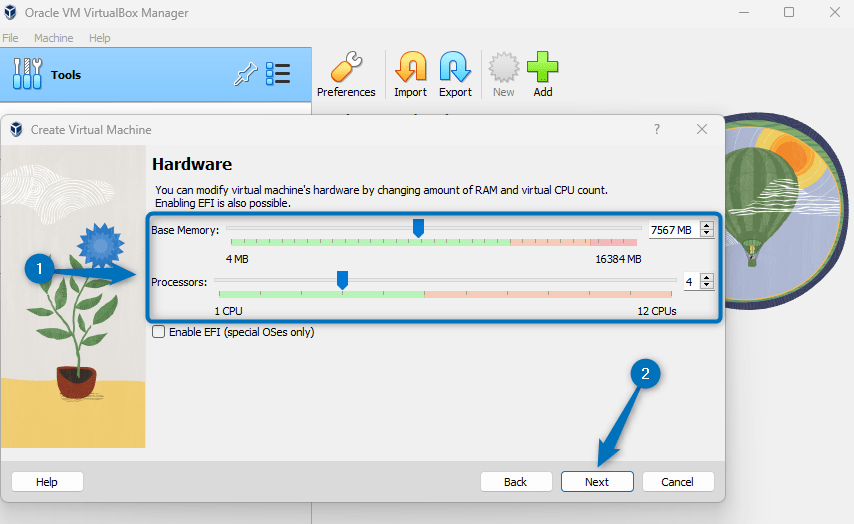Click the 4 MB minimum memory label
The image size is (854, 524).
tap(237, 259)
